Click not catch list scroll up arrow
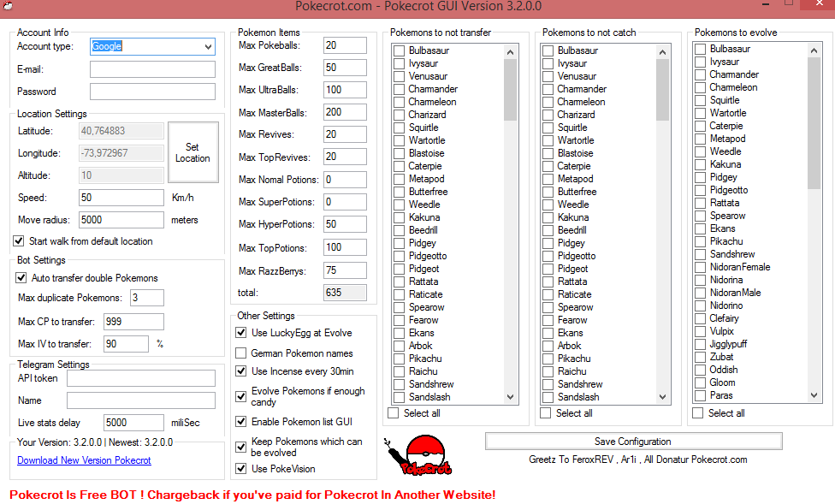This screenshot has width=835, height=504. coord(662,52)
